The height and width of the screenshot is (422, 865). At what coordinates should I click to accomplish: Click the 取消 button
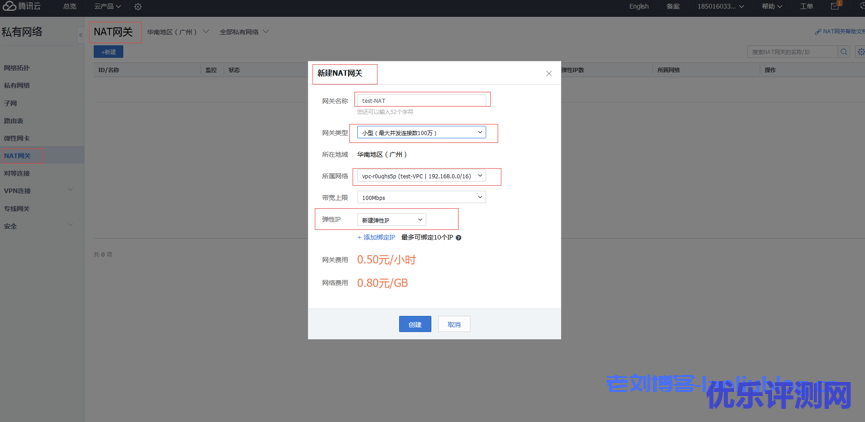coord(454,324)
